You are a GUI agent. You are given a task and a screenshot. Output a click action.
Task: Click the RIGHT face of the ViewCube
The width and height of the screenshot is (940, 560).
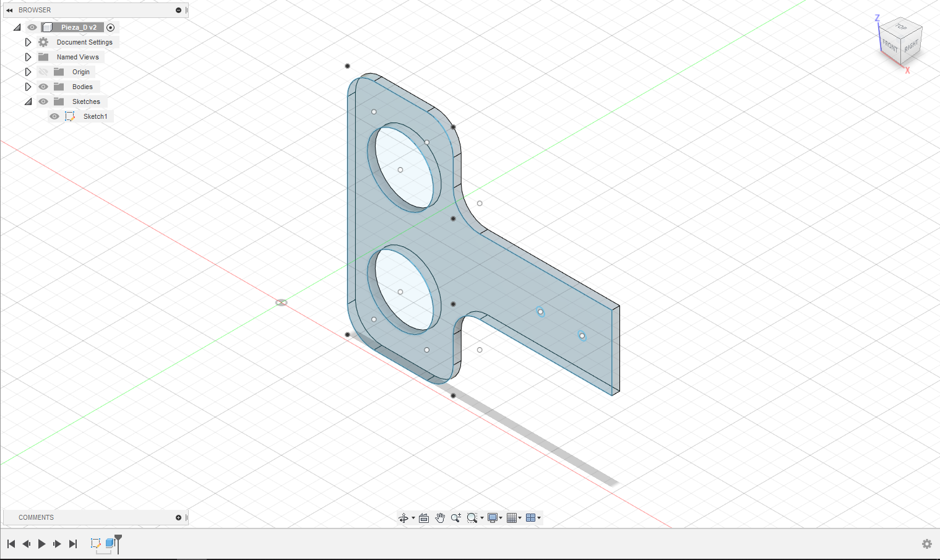[x=912, y=47]
